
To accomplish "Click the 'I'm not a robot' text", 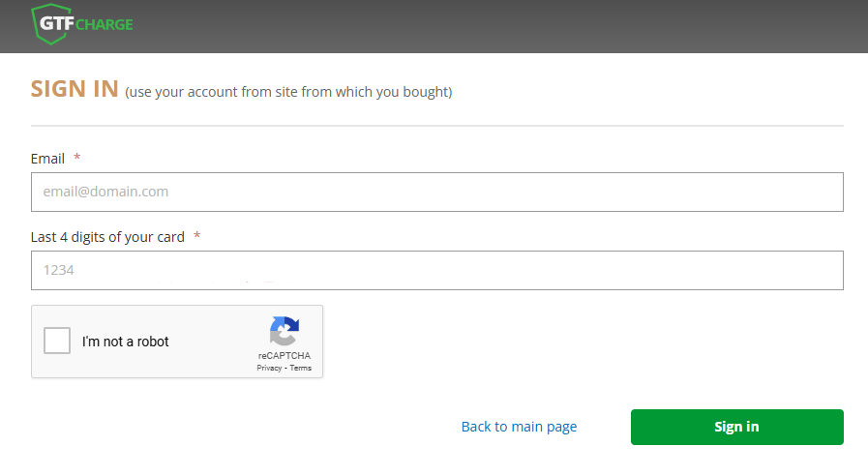I will (125, 342).
